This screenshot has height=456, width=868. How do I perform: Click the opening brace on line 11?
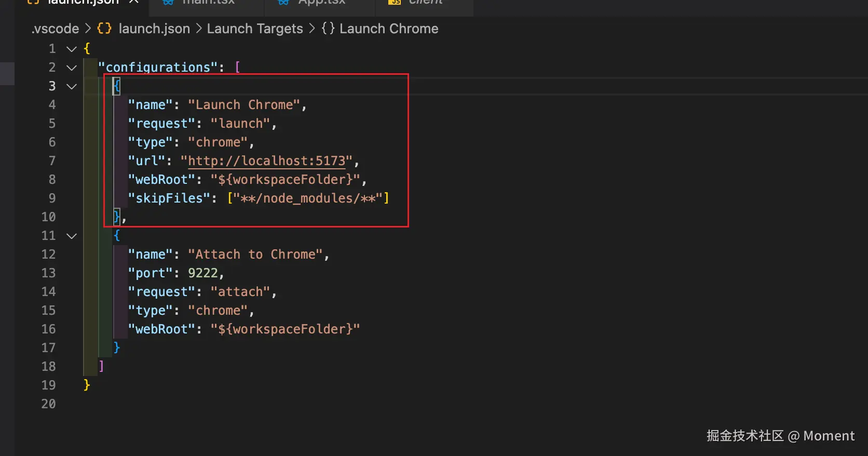tap(117, 236)
